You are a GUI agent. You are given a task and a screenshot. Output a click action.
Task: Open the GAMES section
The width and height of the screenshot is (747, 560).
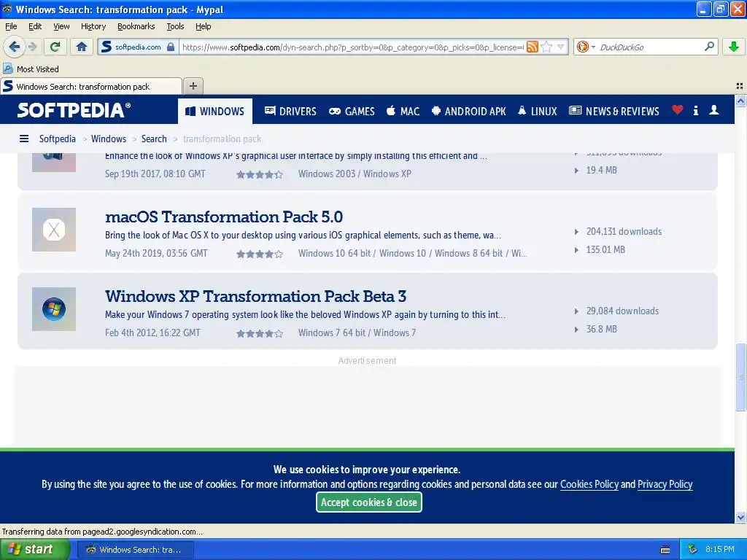[352, 111]
